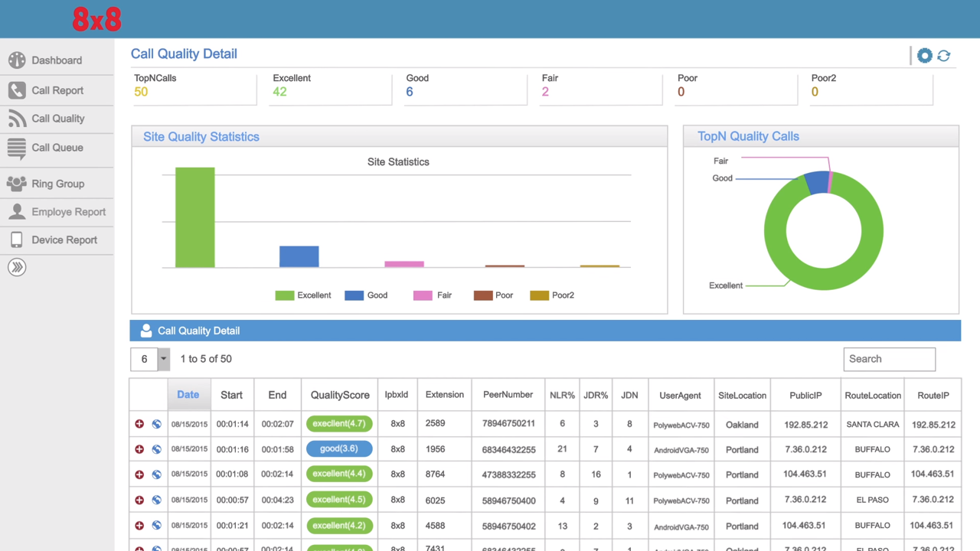
Task: Click the refresh icon in header
Action: coord(944,55)
